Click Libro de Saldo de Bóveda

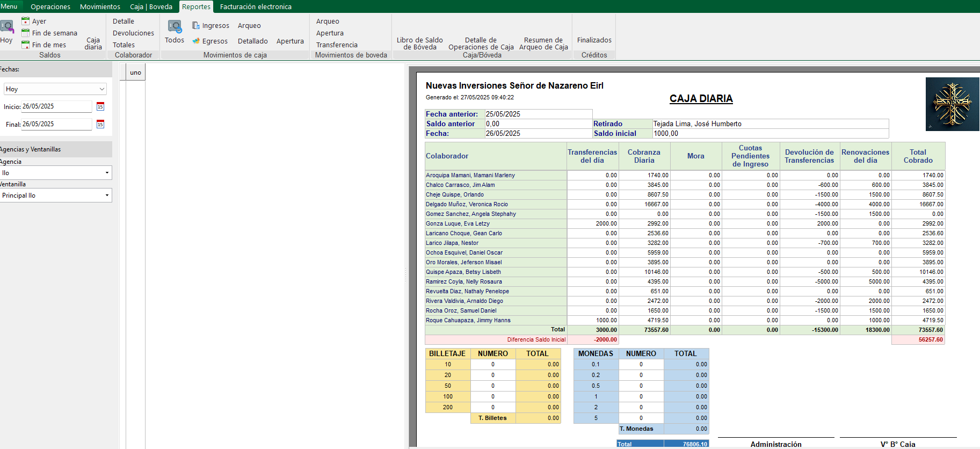pyautogui.click(x=419, y=44)
